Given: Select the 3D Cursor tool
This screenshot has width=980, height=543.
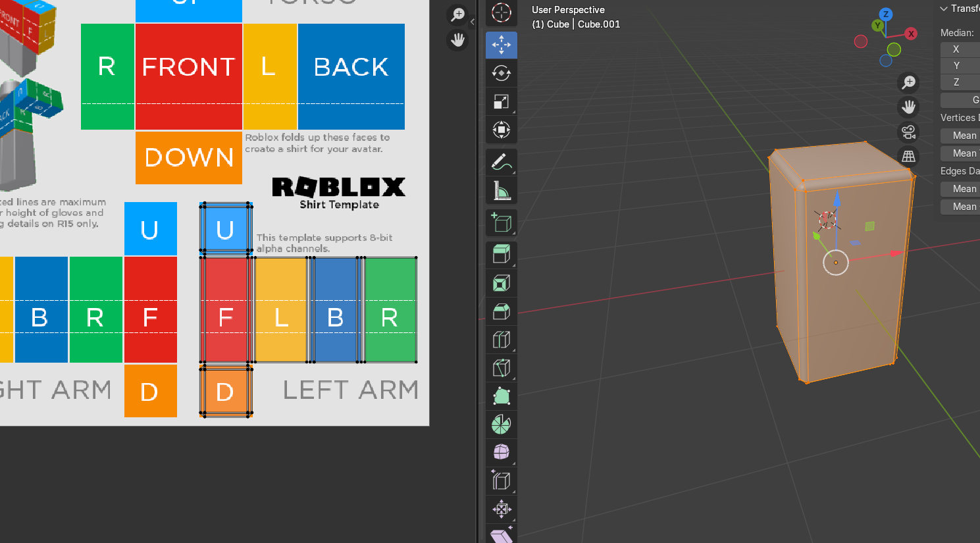Looking at the screenshot, I should 502,13.
